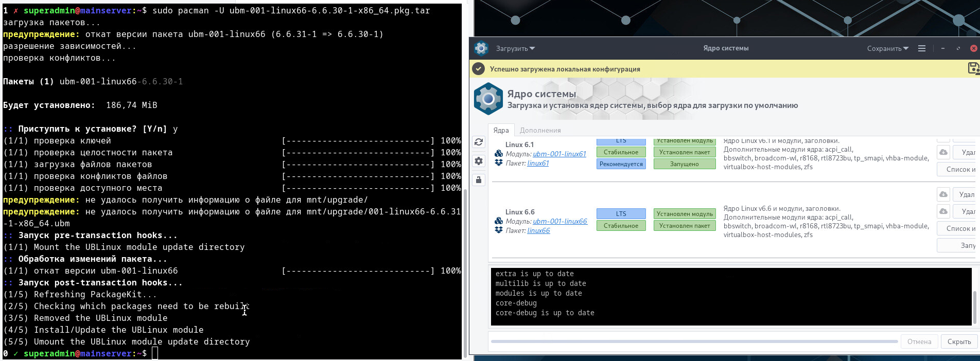The image size is (980, 361).
Task: Open the ubm-001-linux61 module link
Action: [x=559, y=154]
